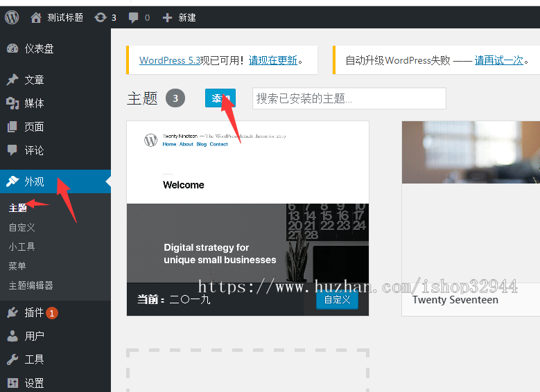The width and height of the screenshot is (540, 392).
Task: Click the 当前：二〇一九 theme label
Action: coord(174,299)
